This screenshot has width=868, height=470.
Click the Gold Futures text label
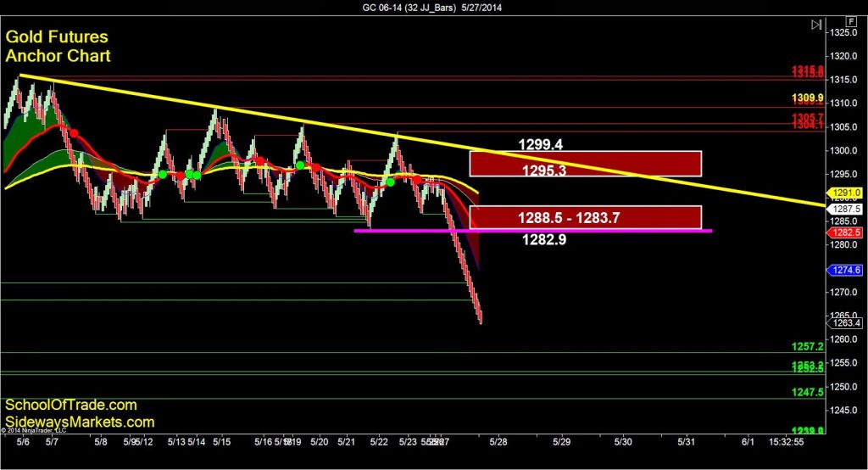click(57, 37)
